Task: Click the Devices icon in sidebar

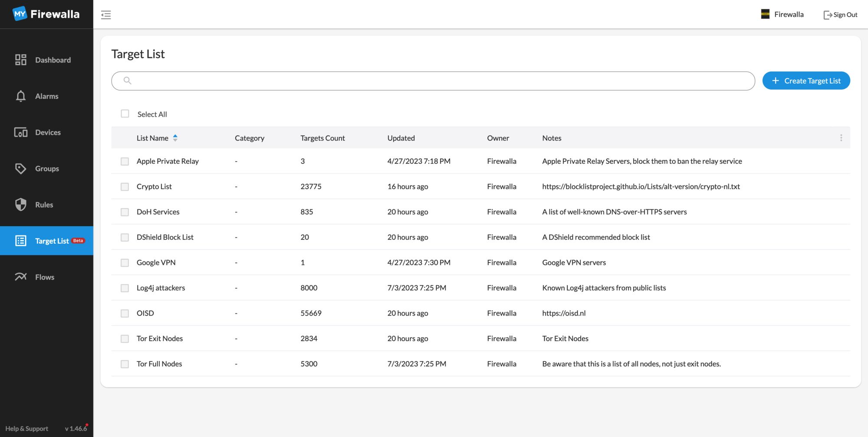Action: (20, 132)
